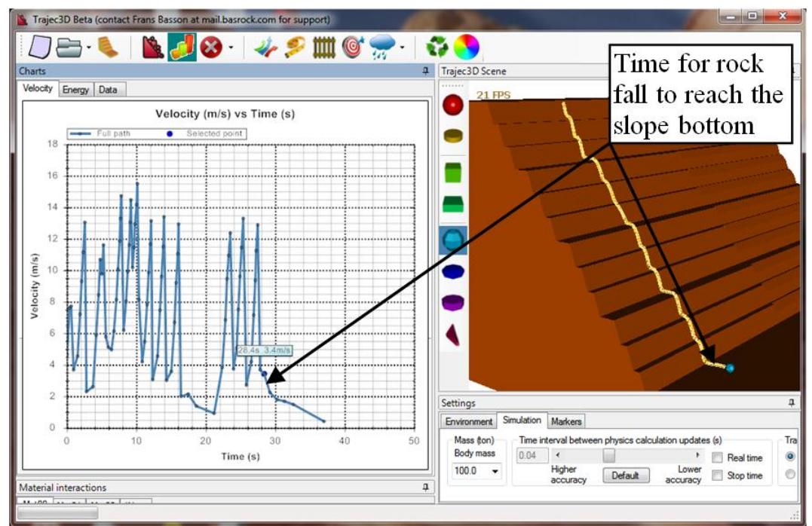
Task: Open the dropdown next to rain cloud
Action: pos(402,47)
